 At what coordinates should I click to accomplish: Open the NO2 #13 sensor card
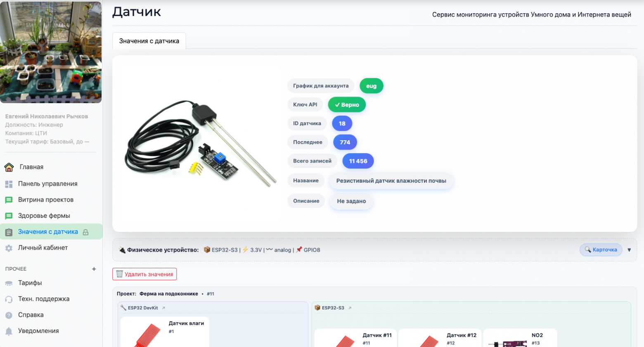click(x=520, y=338)
